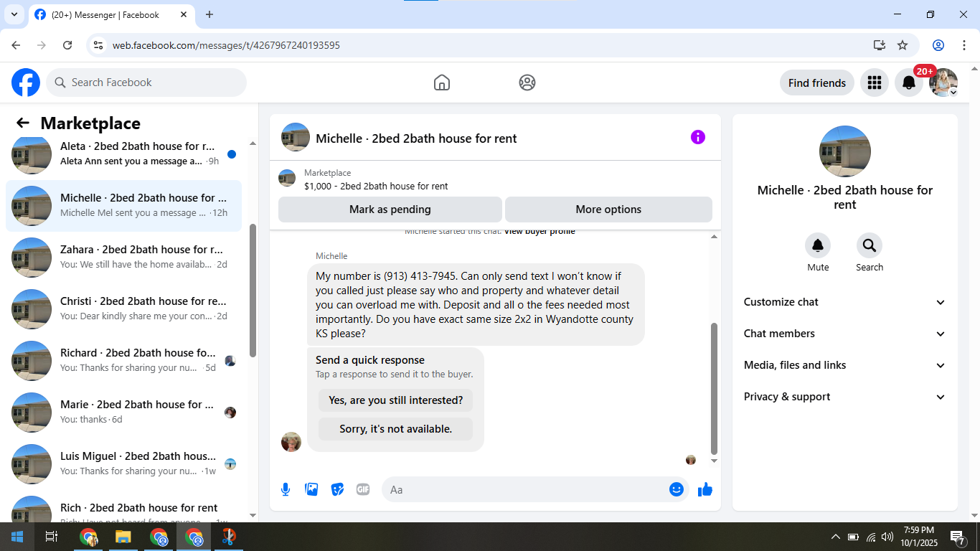Focus the Search Facebook field
Screen dimensions: 980x551
point(146,83)
